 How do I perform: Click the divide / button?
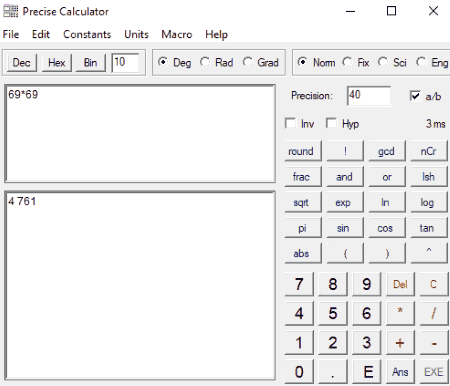[x=433, y=313]
